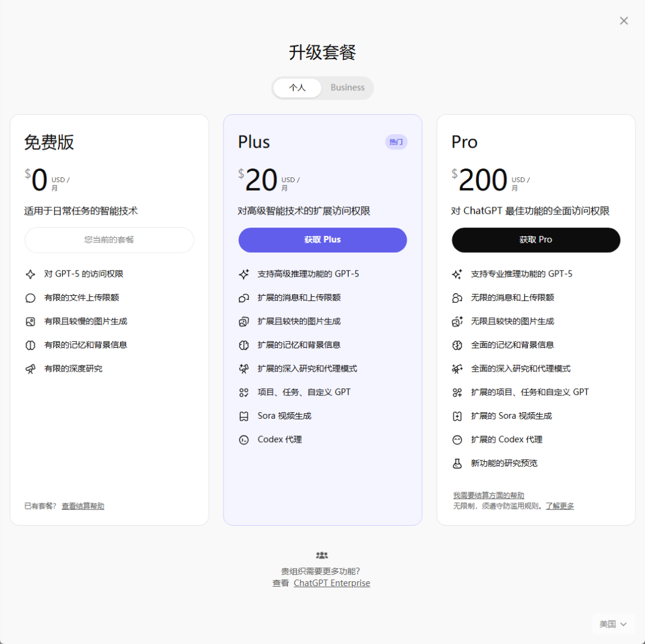The height and width of the screenshot is (644, 645).
Task: Click the 获取 Pro button
Action: (x=536, y=240)
